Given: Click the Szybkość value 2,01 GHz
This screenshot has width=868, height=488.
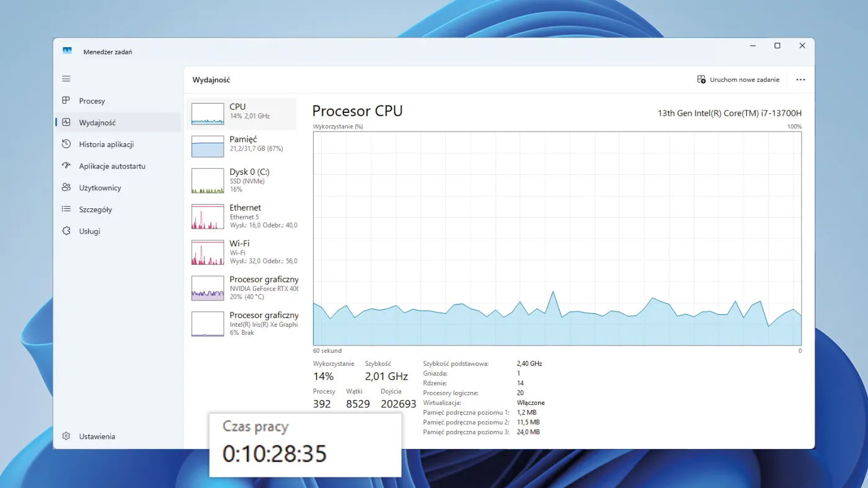Looking at the screenshot, I should 386,376.
